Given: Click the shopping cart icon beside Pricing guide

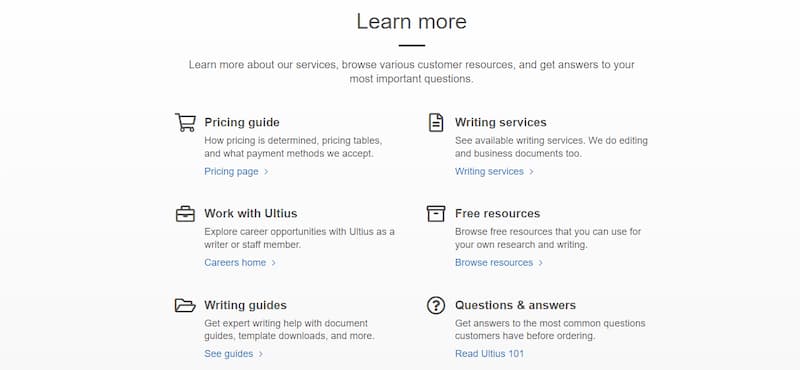Looking at the screenshot, I should (x=185, y=122).
